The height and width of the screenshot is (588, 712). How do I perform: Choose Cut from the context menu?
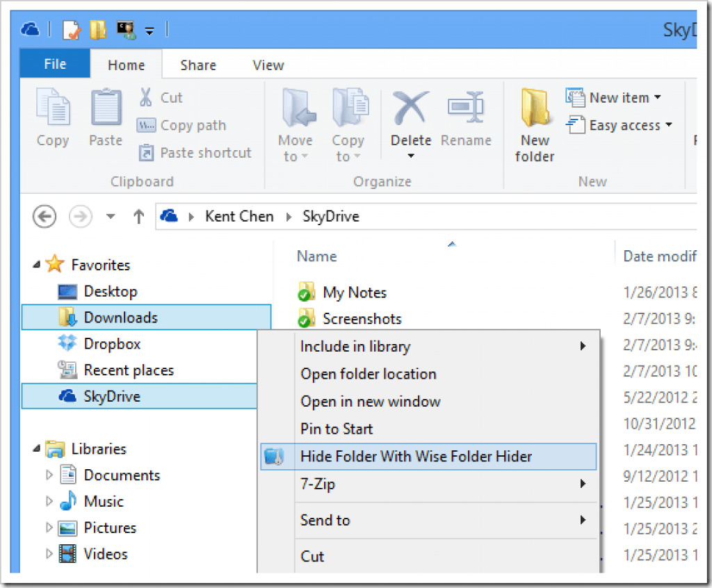[428, 556]
